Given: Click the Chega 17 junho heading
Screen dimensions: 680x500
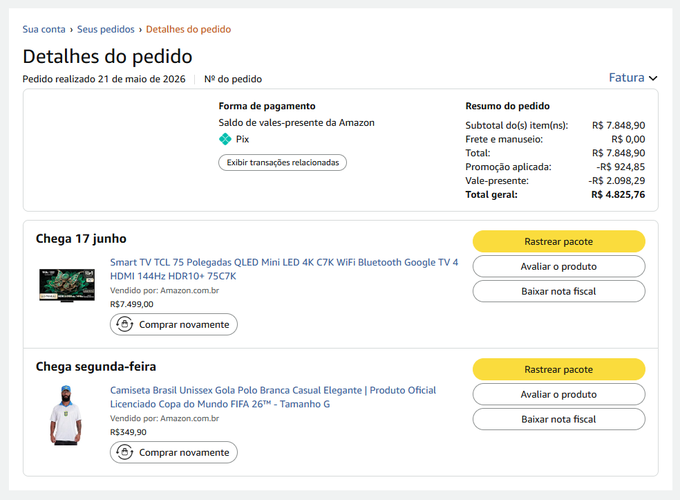Looking at the screenshot, I should pyautogui.click(x=81, y=239).
